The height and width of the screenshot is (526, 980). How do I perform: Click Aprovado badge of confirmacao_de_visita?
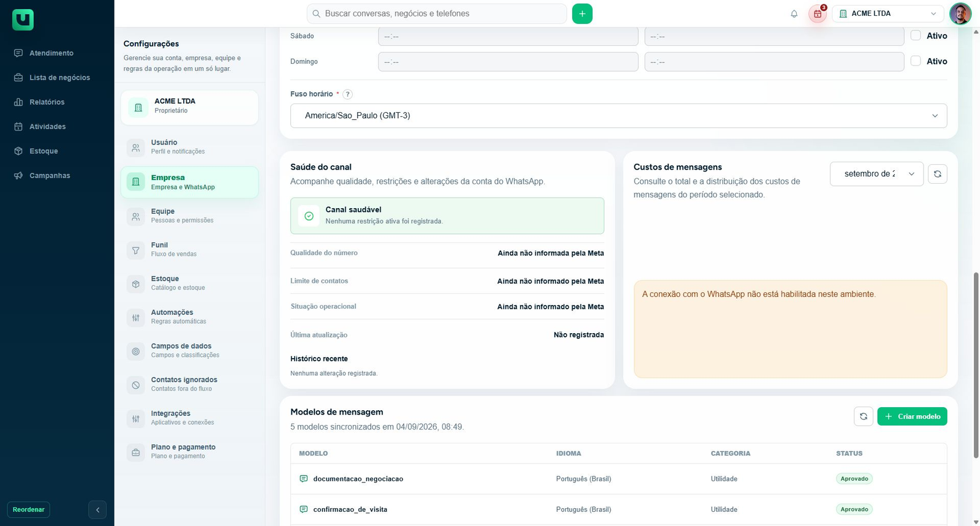click(x=854, y=509)
